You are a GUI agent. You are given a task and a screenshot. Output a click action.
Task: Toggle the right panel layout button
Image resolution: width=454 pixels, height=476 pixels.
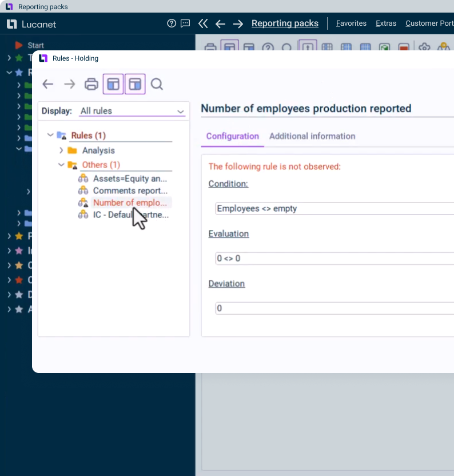135,85
